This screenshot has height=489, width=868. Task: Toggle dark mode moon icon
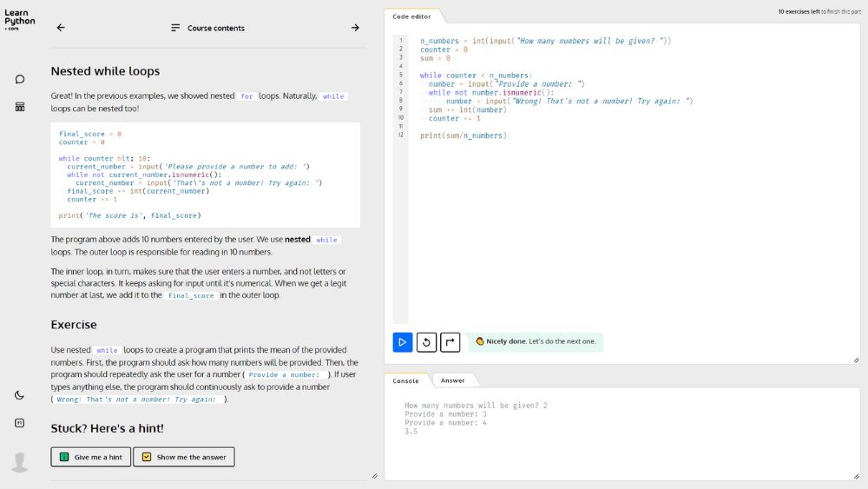(19, 395)
